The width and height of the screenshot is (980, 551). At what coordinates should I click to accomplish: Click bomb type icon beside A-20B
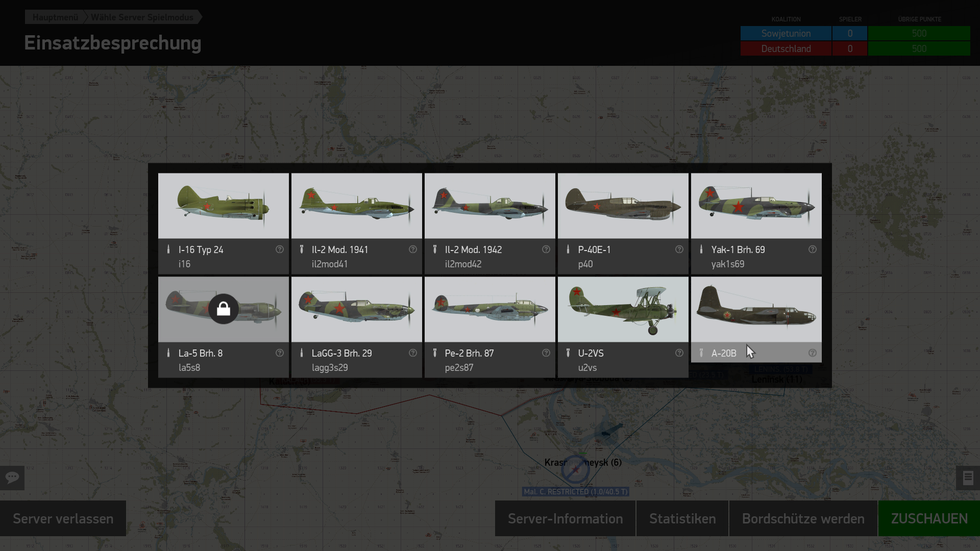click(x=701, y=353)
